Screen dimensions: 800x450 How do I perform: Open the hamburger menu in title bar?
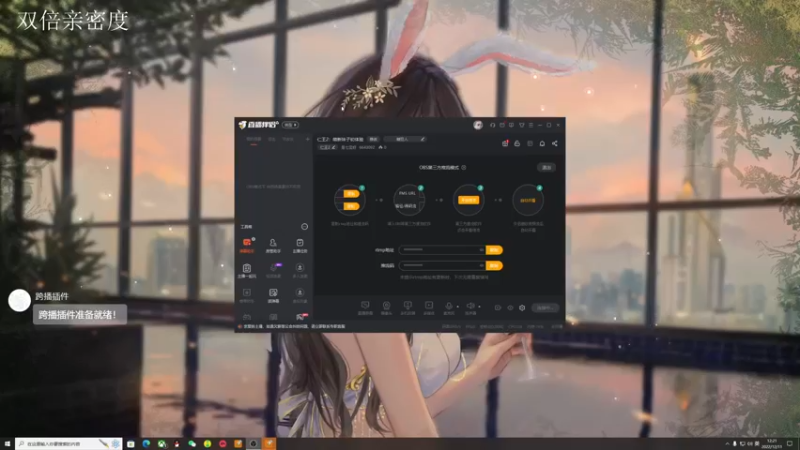click(x=531, y=125)
